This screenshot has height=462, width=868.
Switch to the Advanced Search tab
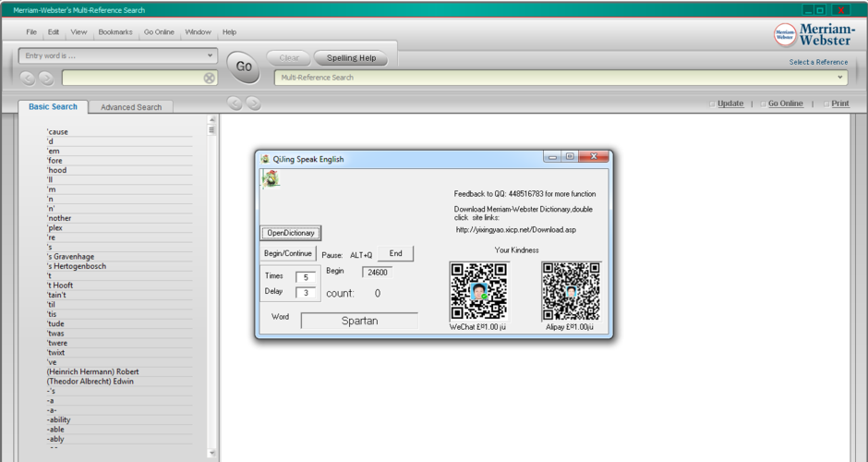(x=131, y=107)
